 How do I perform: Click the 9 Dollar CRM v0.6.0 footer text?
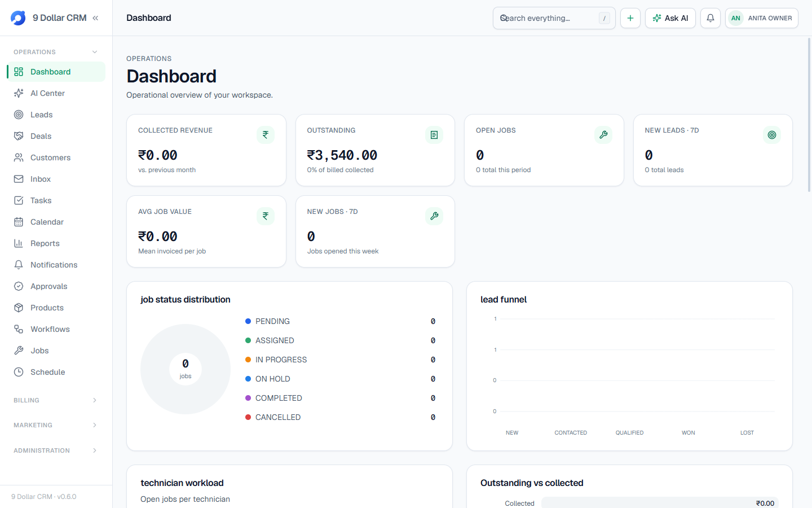[x=44, y=497]
